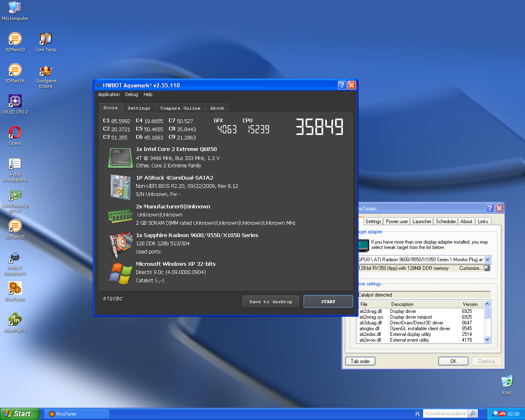
Task: Expand the GPU0 target adapter dropdown
Action: tap(487, 260)
